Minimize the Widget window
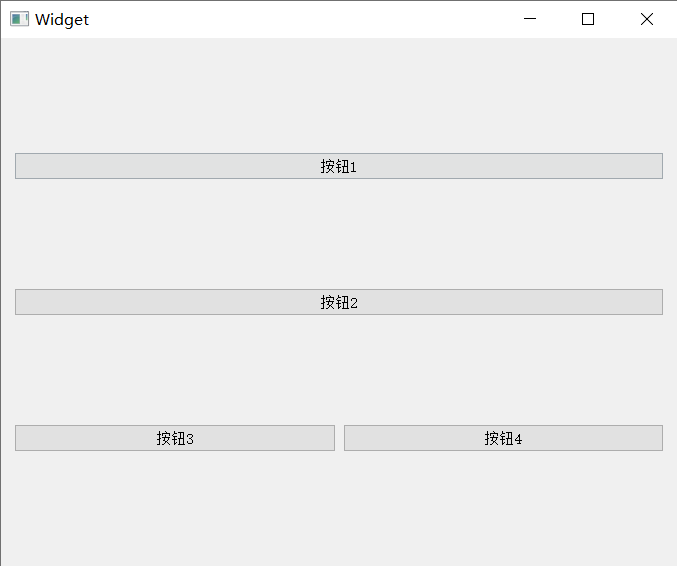The width and height of the screenshot is (677, 566). click(x=530, y=19)
